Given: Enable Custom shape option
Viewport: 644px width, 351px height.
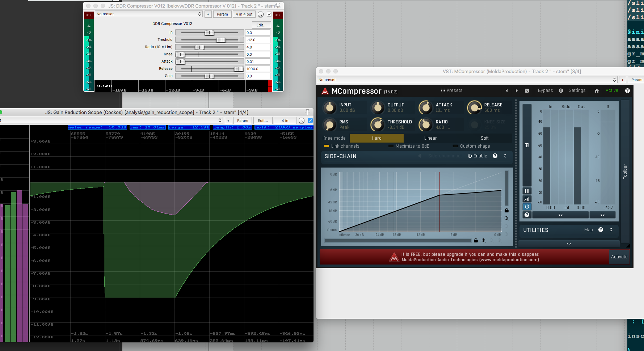Looking at the screenshot, I should 471,146.
